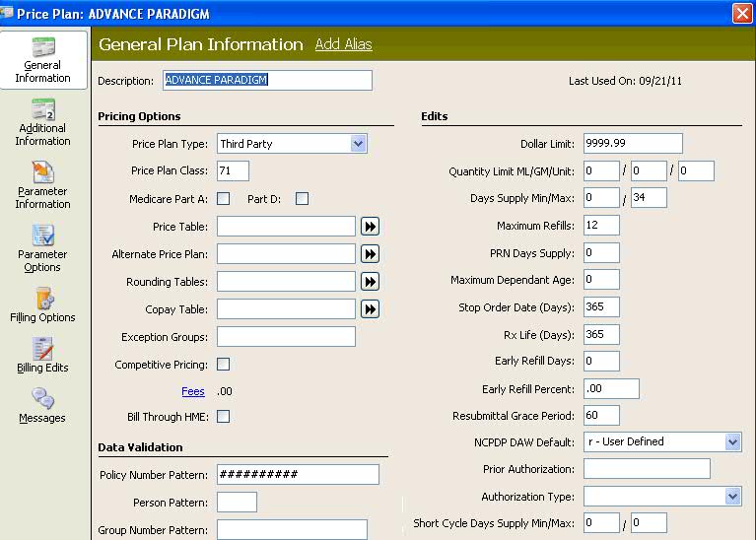Click the Add Alias link
Screen dimensions: 756x540
tap(343, 44)
